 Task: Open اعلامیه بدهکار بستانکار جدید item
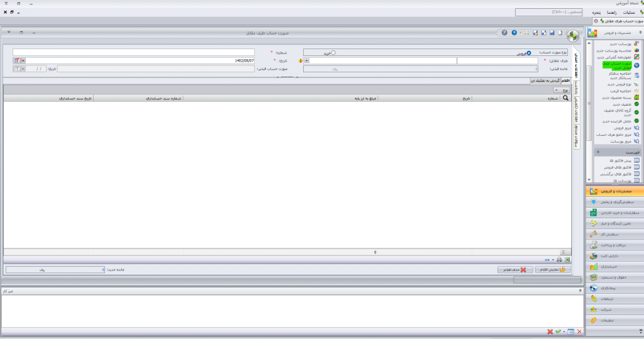click(620, 75)
